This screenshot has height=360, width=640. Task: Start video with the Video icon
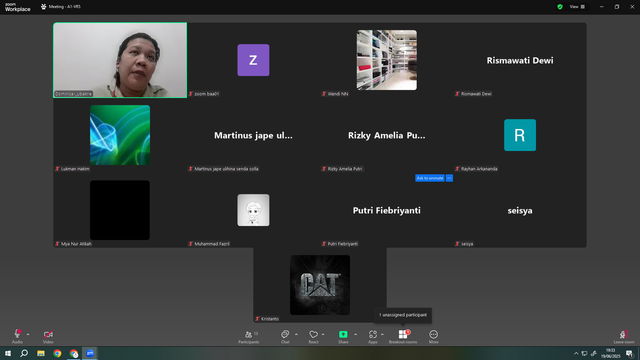(x=48, y=334)
